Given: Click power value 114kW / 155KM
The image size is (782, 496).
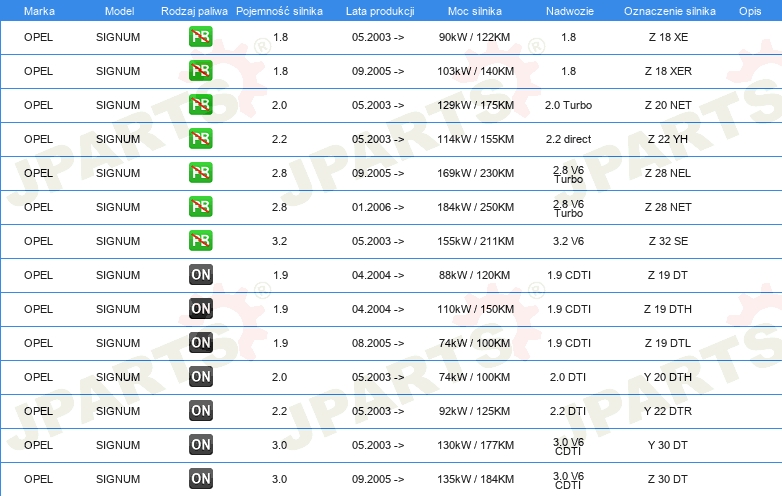Looking at the screenshot, I should [476, 139].
